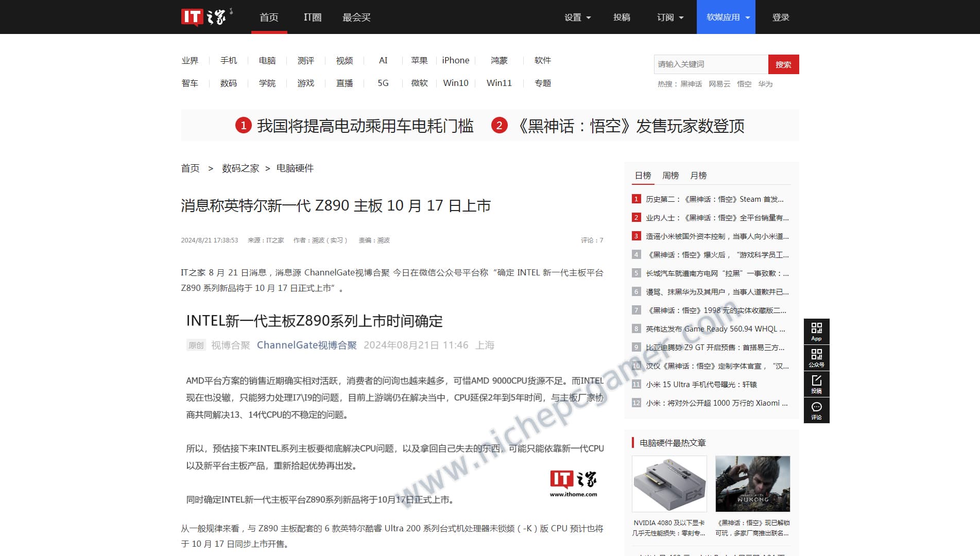Open the 业界 category
This screenshot has height=556, width=980.
[x=190, y=60]
